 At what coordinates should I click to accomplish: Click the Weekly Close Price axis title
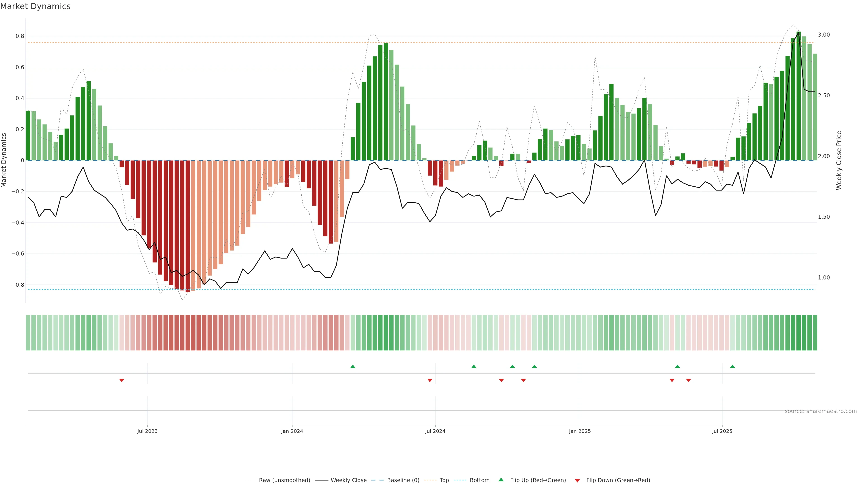point(839,160)
